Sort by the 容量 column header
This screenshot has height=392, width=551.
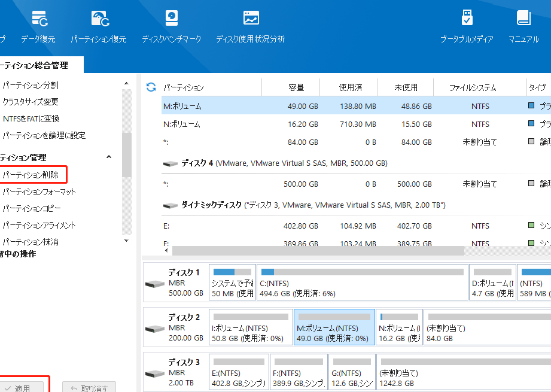click(x=296, y=87)
